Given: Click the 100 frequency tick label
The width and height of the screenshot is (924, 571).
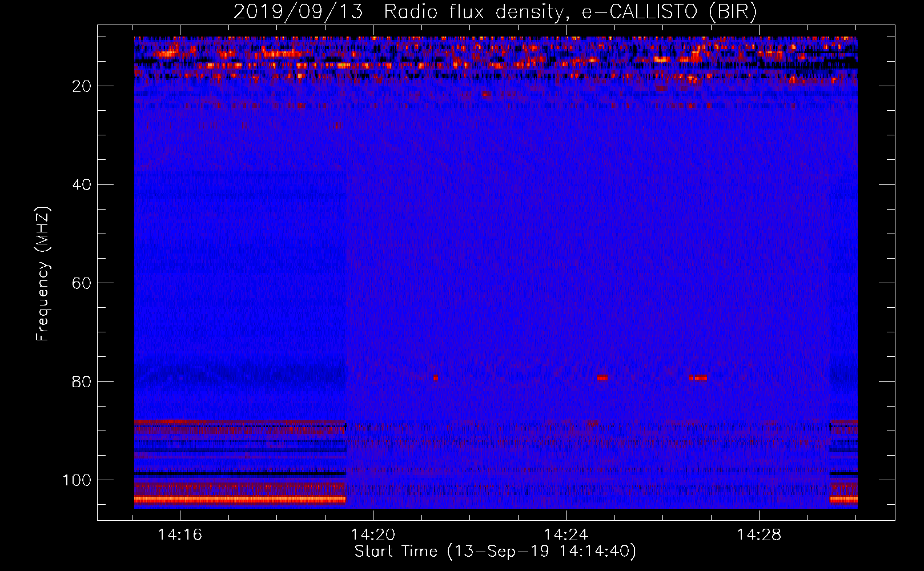Looking at the screenshot, I should tap(77, 480).
